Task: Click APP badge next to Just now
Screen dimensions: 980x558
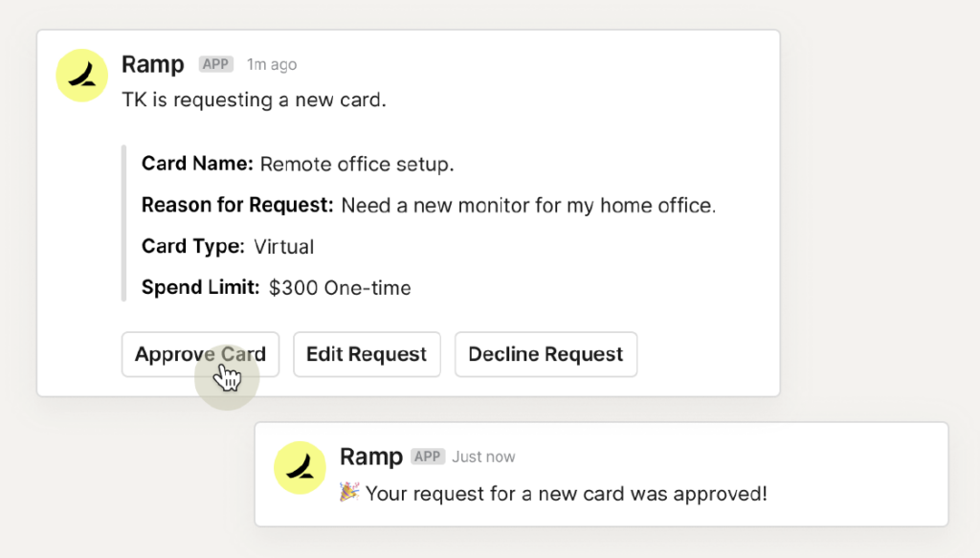Action: 428,457
